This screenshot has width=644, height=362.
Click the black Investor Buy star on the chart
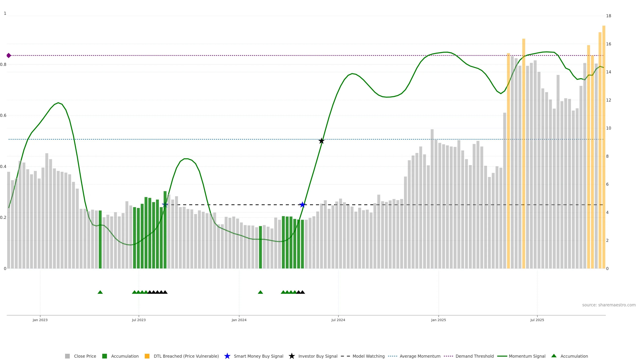click(321, 141)
